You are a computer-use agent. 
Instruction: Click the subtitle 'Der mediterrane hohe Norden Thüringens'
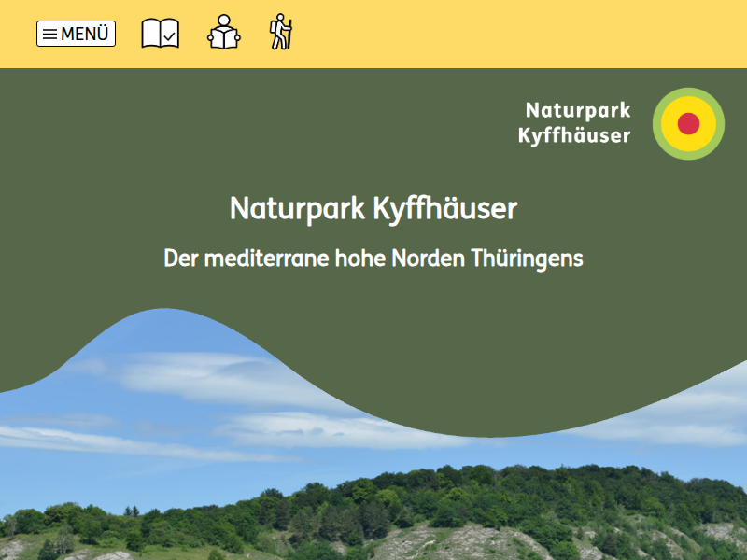click(x=373, y=258)
